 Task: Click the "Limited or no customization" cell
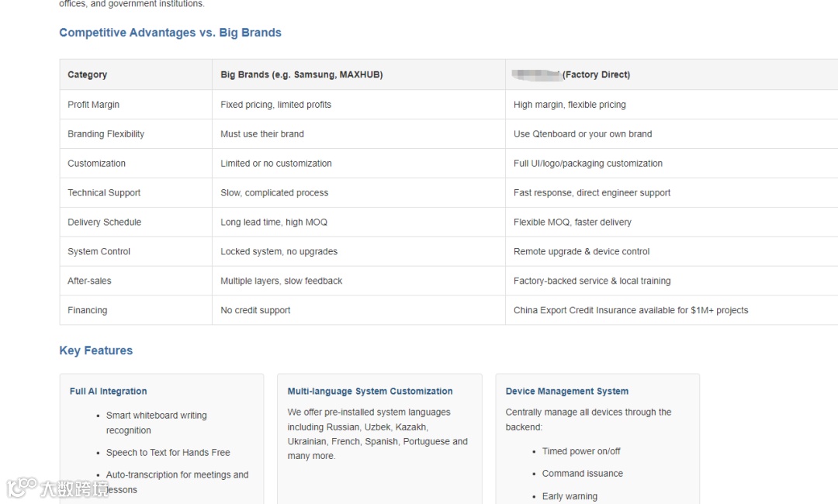(275, 164)
